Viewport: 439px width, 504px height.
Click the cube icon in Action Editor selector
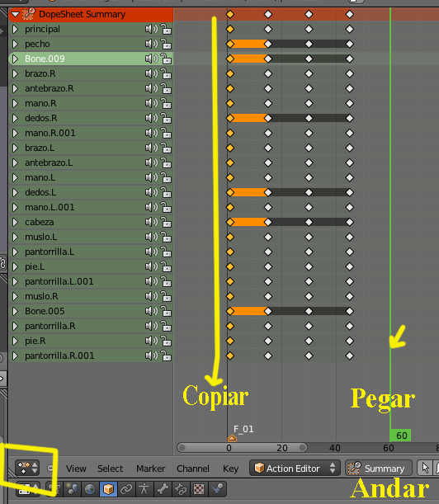pyautogui.click(x=259, y=468)
